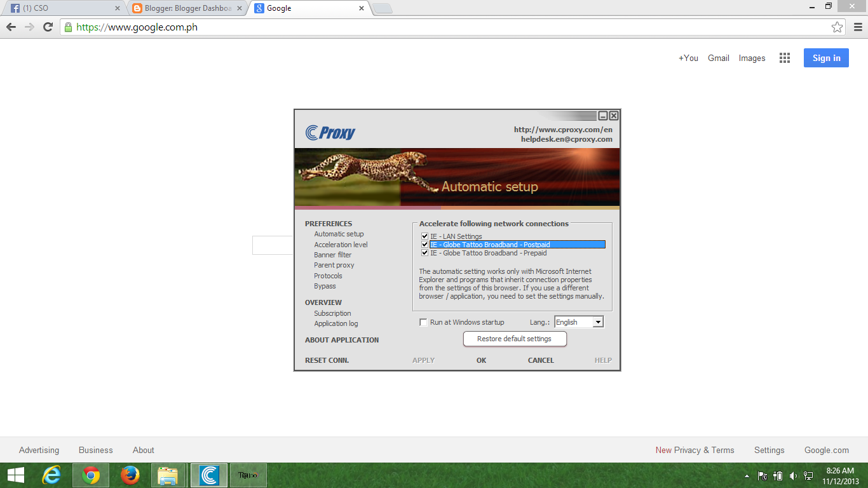Click the Advertising footer link
The width and height of the screenshot is (868, 488).
point(39,450)
